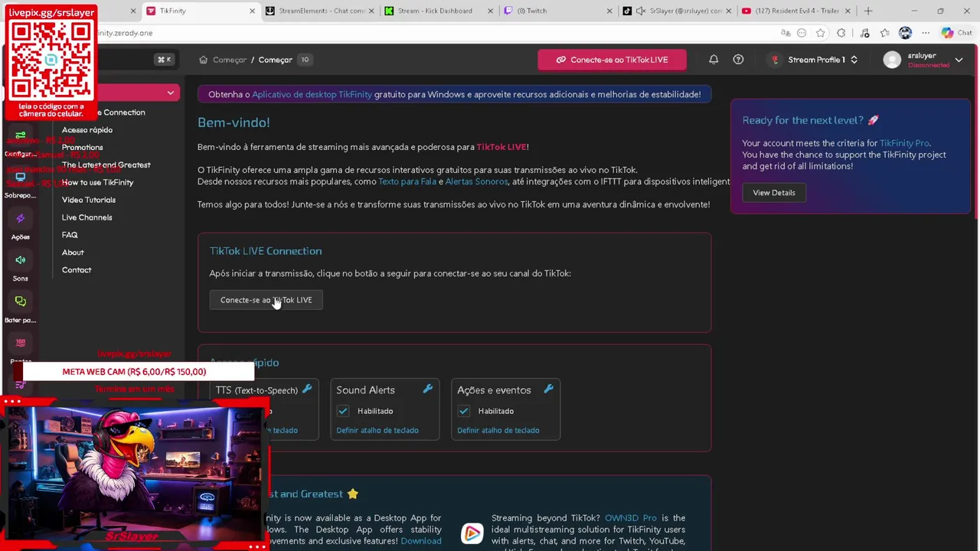Open the browser favorites list icon
This screenshot has height=551, width=980.
(x=885, y=33)
